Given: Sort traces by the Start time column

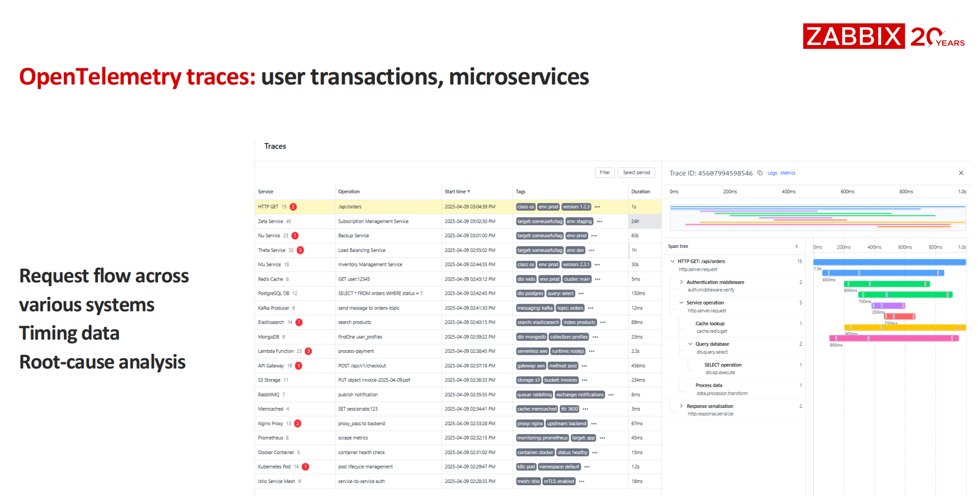Looking at the screenshot, I should pyautogui.click(x=457, y=192).
